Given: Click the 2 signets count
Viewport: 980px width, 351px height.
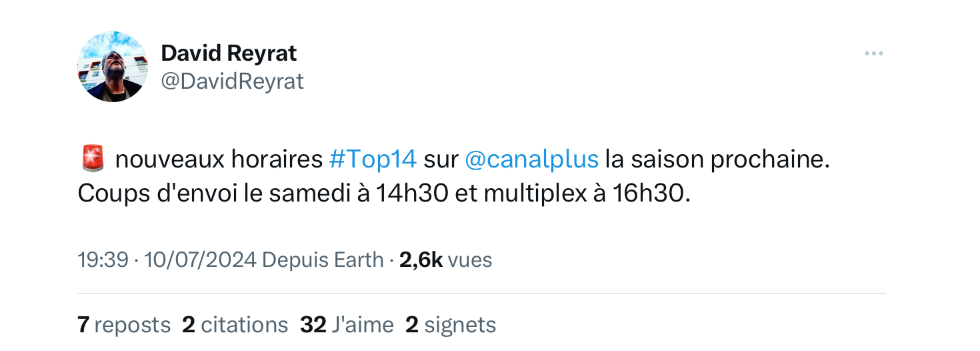Looking at the screenshot, I should (451, 325).
